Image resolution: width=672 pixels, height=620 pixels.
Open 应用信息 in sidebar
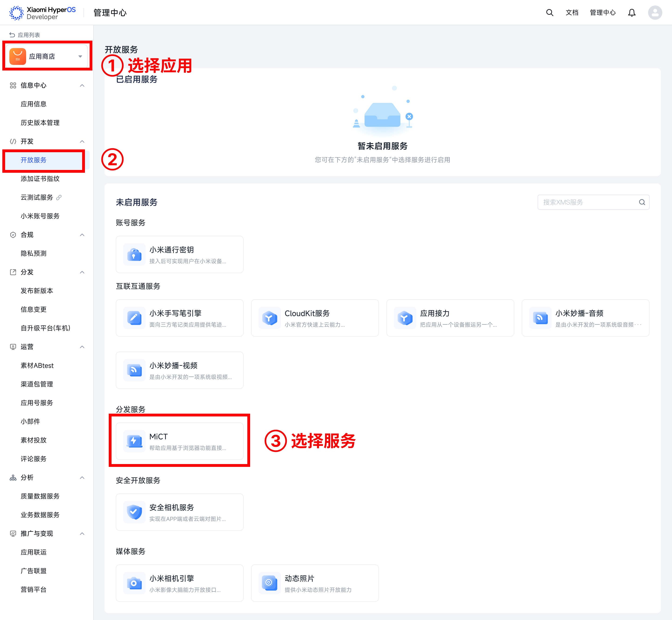[34, 104]
